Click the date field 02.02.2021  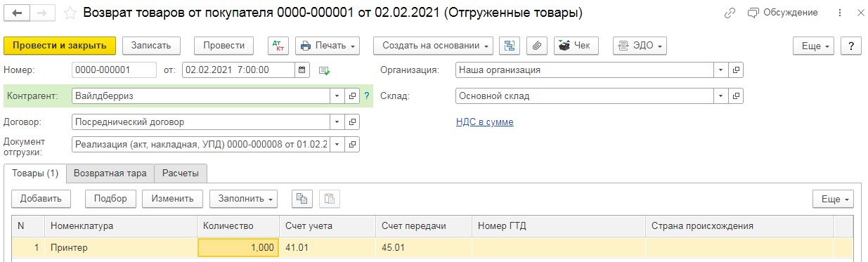pyautogui.click(x=238, y=70)
